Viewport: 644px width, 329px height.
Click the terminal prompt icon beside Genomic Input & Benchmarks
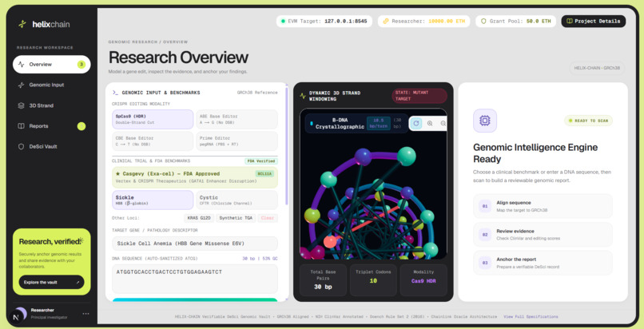pos(115,93)
